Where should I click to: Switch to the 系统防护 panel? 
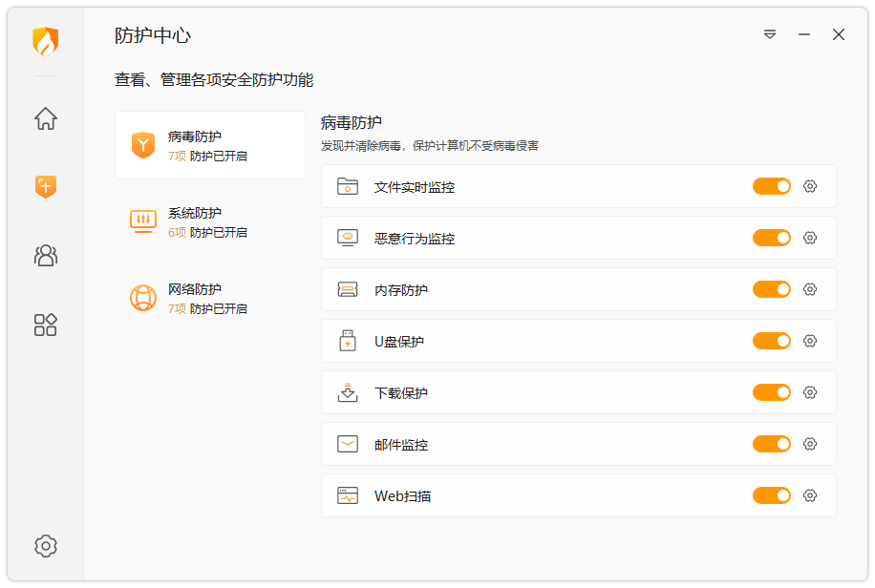pyautogui.click(x=210, y=220)
